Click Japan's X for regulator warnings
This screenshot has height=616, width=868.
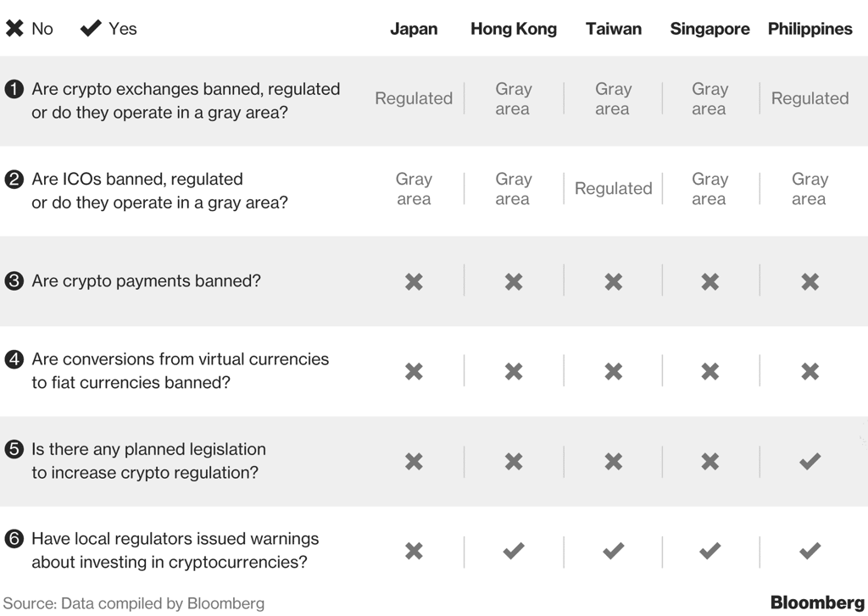coord(414,551)
